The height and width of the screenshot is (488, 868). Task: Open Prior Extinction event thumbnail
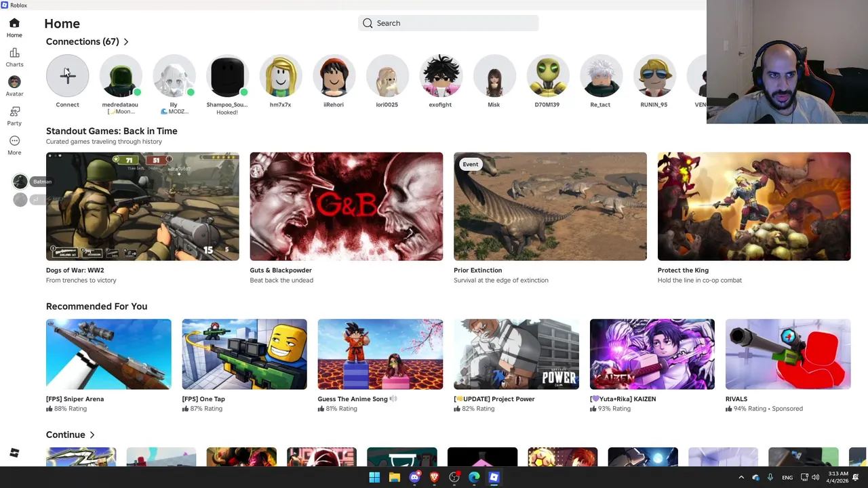coord(550,206)
